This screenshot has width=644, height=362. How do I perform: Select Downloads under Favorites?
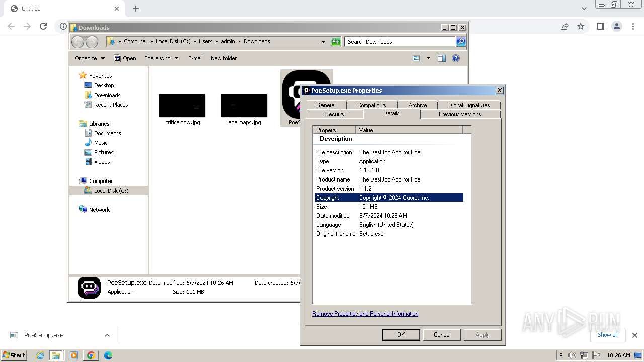click(107, 95)
